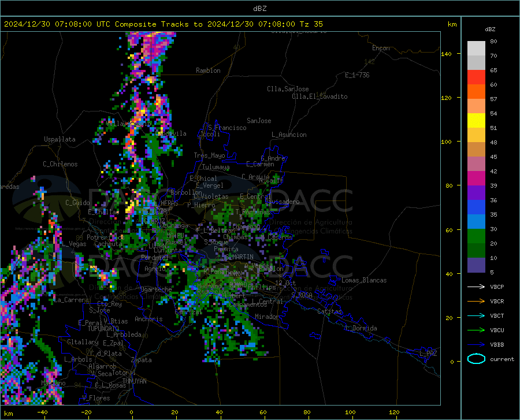Click the L_Vegas map label

[x=74, y=244]
